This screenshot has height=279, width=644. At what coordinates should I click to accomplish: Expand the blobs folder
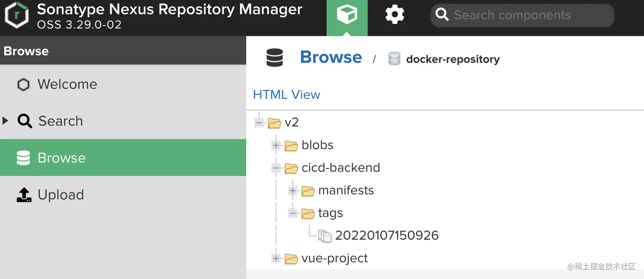(276, 146)
